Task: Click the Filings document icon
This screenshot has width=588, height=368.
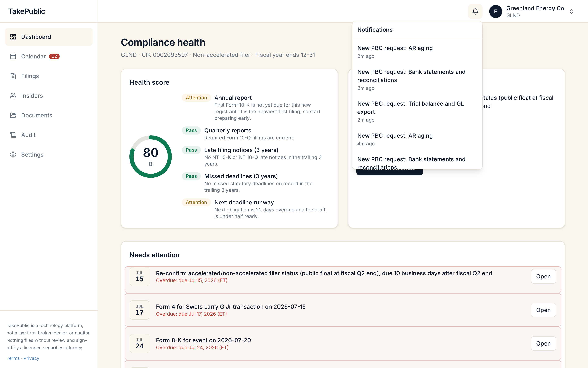Action: click(x=13, y=76)
